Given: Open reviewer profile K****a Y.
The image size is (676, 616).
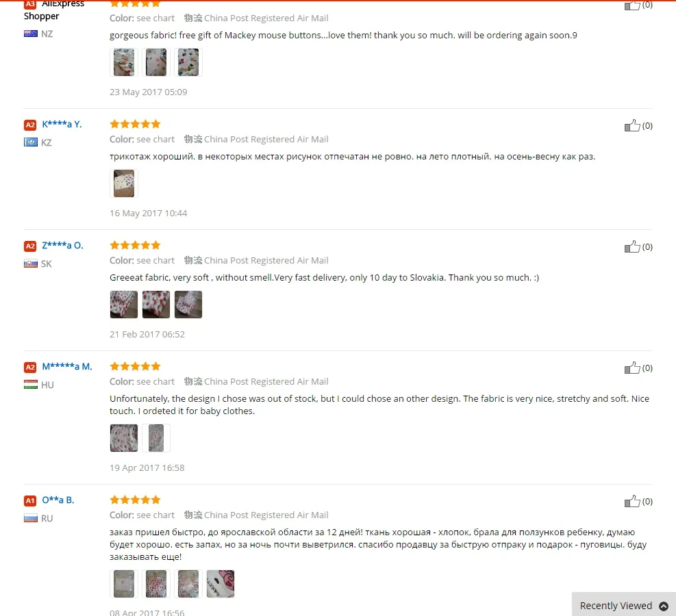Looking at the screenshot, I should point(62,125).
